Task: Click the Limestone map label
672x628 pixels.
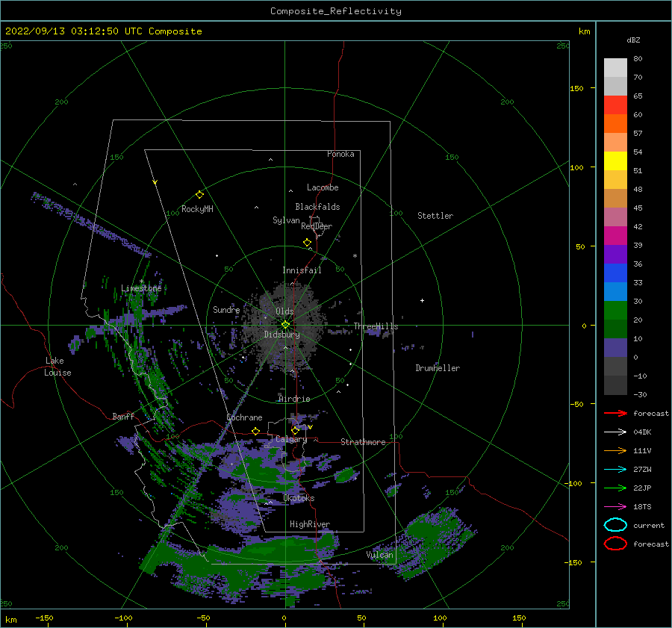Action: click(x=141, y=288)
